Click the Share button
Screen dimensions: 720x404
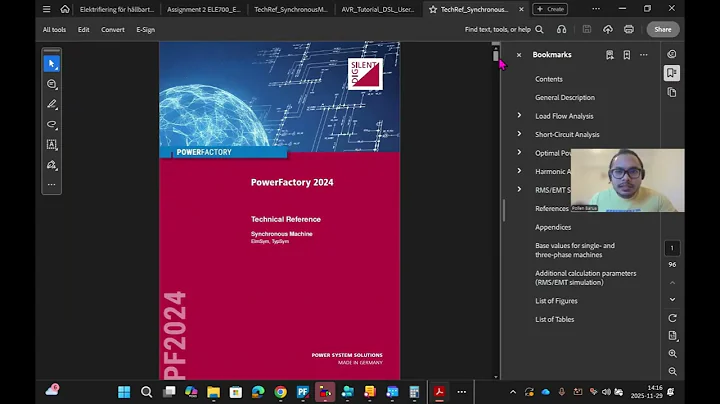(663, 29)
